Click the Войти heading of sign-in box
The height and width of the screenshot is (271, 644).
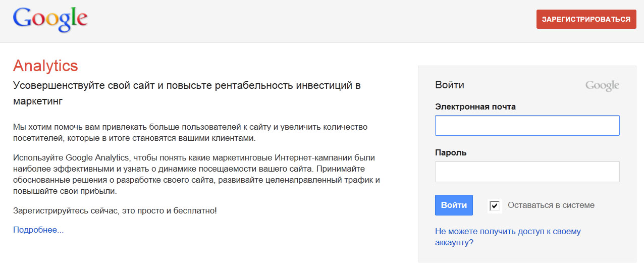click(x=450, y=85)
